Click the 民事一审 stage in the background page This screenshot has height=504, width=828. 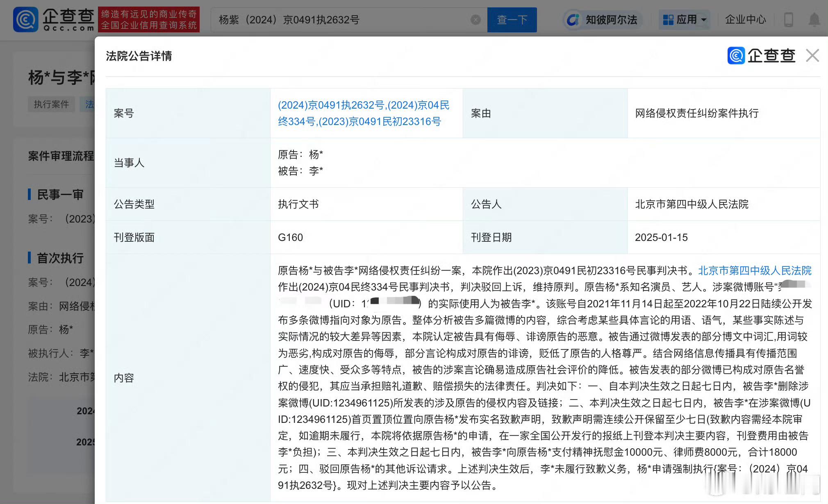click(60, 194)
